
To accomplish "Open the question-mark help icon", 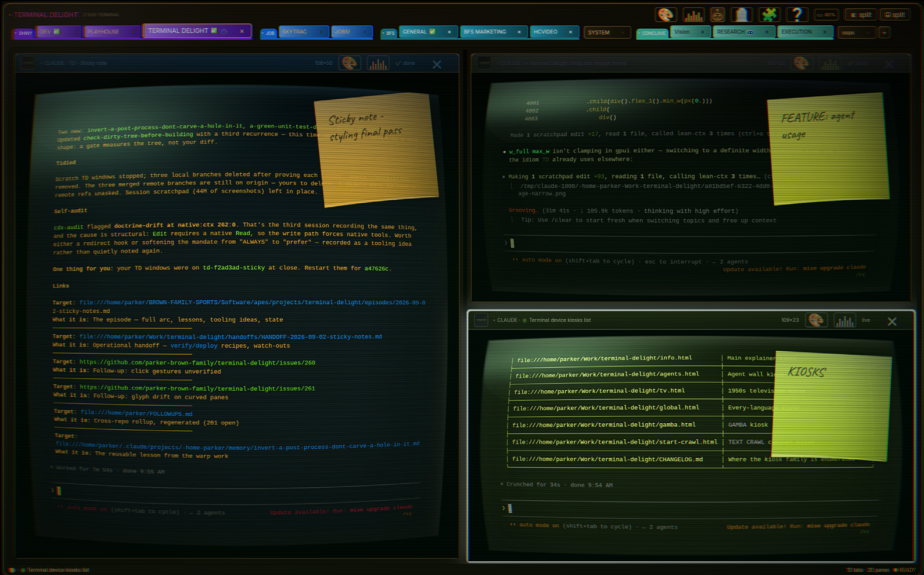I will (796, 15).
